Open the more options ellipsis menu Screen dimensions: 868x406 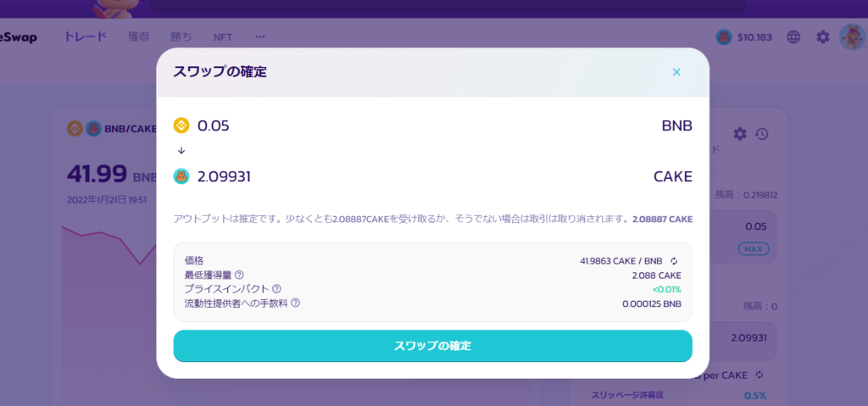260,36
